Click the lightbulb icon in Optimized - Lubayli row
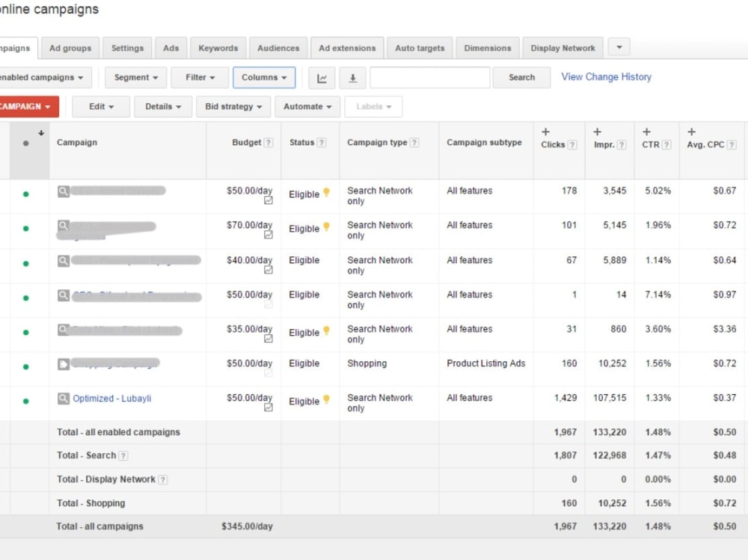 tap(326, 399)
